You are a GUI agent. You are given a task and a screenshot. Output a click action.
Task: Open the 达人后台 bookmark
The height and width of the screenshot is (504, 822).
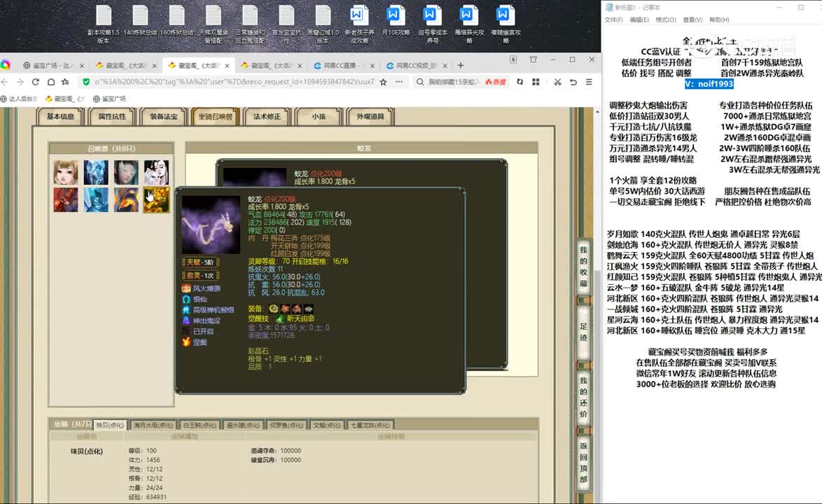[x=20, y=99]
